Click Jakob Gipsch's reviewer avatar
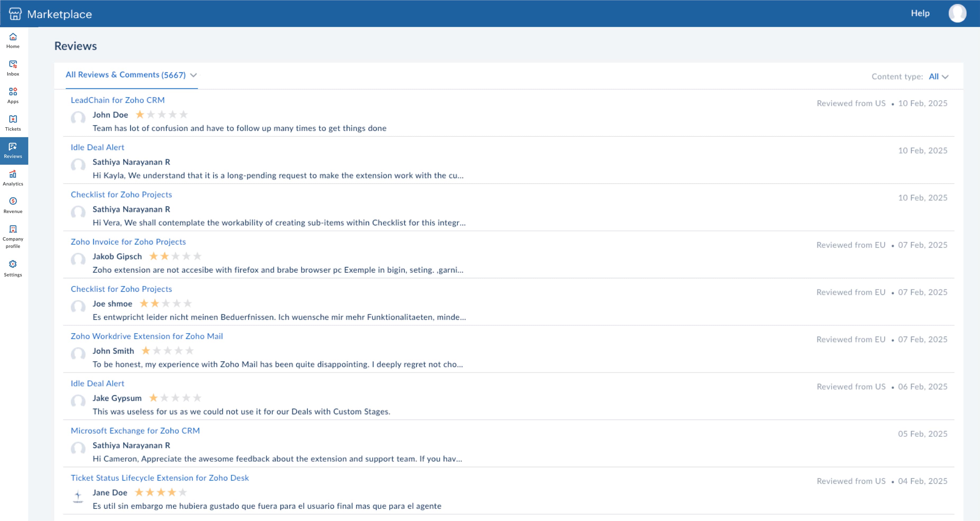 tap(78, 260)
